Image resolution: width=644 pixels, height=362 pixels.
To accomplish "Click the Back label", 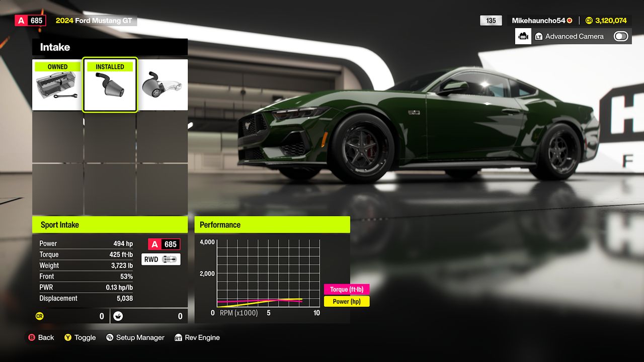I will coord(46,337).
